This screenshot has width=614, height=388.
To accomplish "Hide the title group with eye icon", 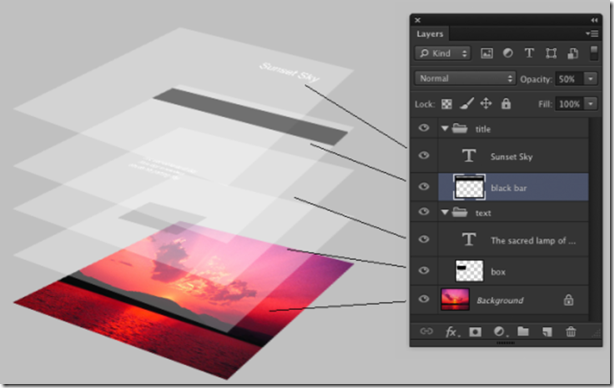I will tap(424, 128).
